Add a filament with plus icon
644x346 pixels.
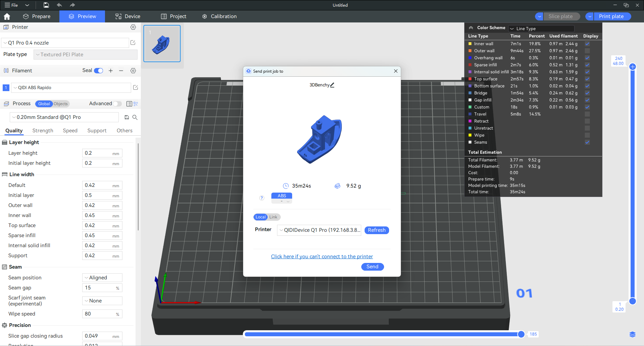pos(111,71)
